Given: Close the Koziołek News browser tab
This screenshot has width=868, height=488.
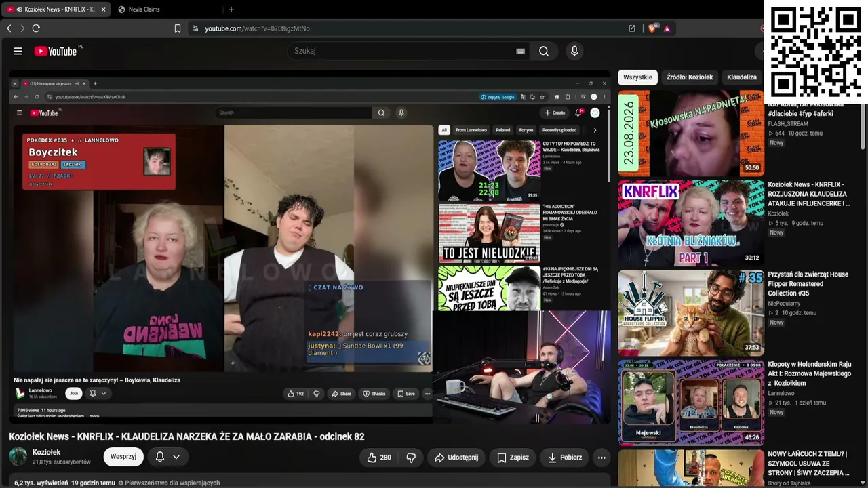Looking at the screenshot, I should pyautogui.click(x=103, y=9).
